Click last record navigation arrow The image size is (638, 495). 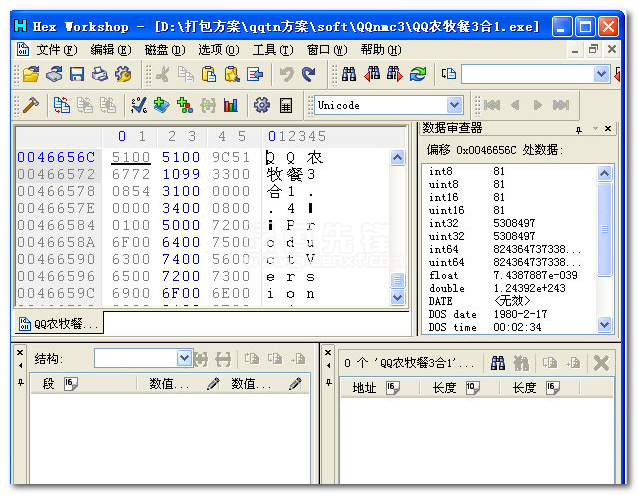[561, 105]
